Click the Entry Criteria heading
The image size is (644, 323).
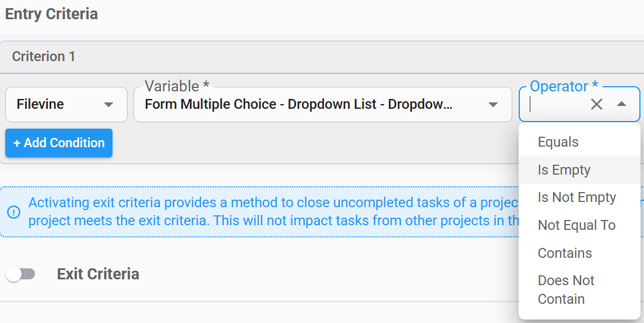(51, 14)
